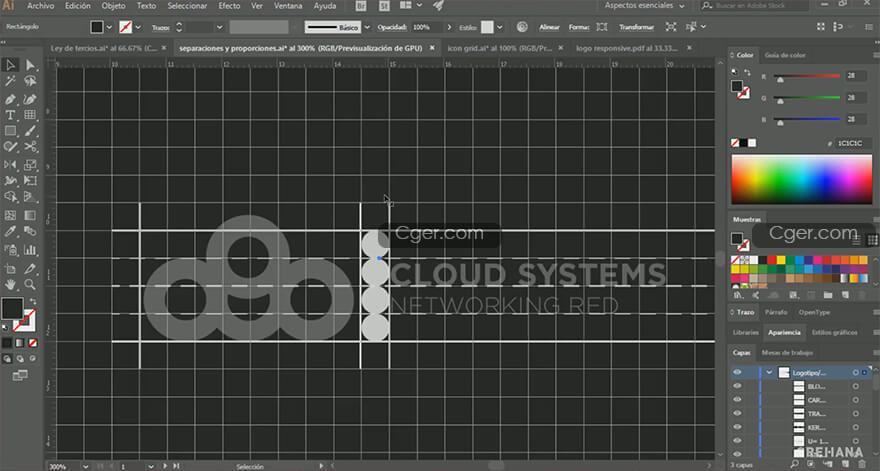The height and width of the screenshot is (471, 880).
Task: Select the Scale tool
Action: tap(30, 164)
